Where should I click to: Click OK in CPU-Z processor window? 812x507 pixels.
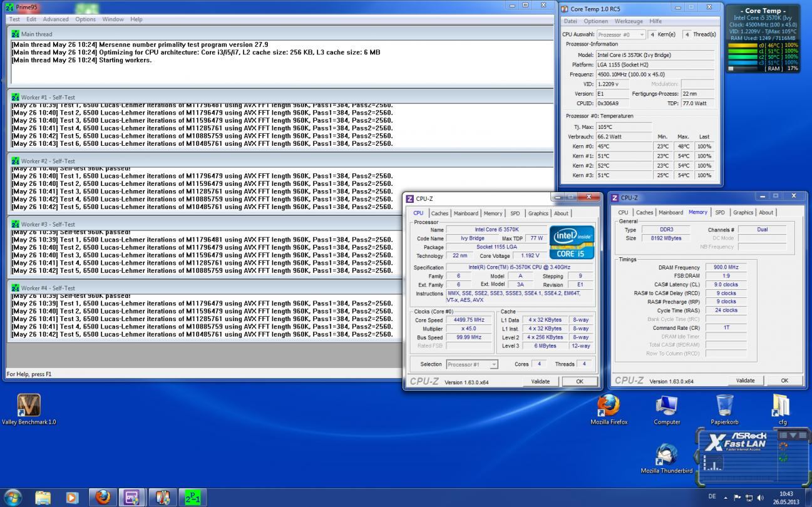580,381
